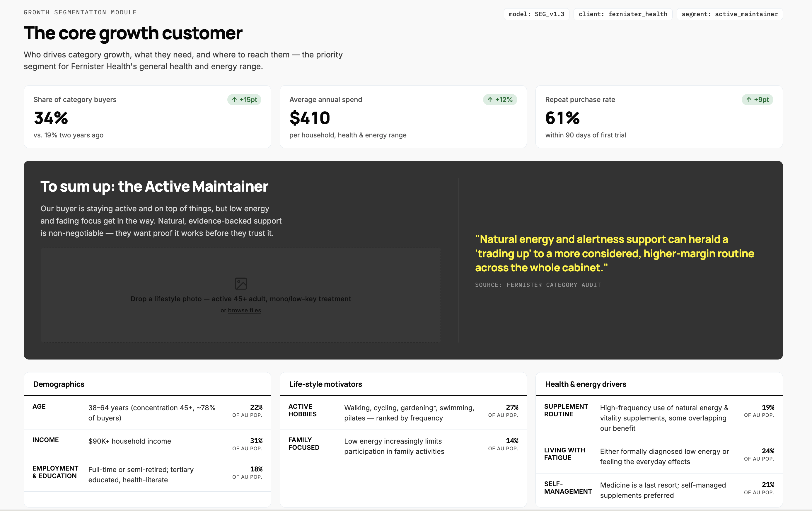This screenshot has height=511, width=812.
Task: Click the yellow quote about natural energy support
Action: pyautogui.click(x=614, y=253)
